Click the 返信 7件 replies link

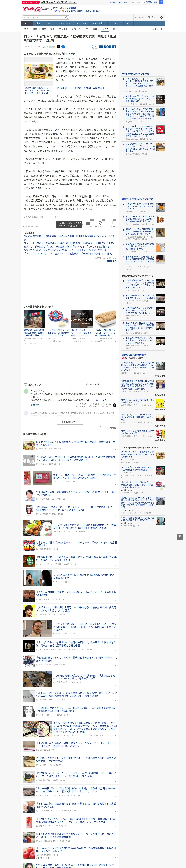coord(35,405)
